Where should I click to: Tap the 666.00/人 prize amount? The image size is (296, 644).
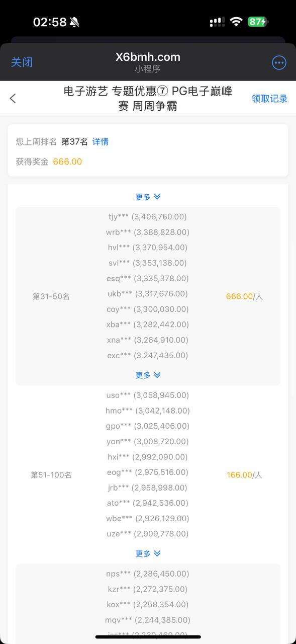244,296
